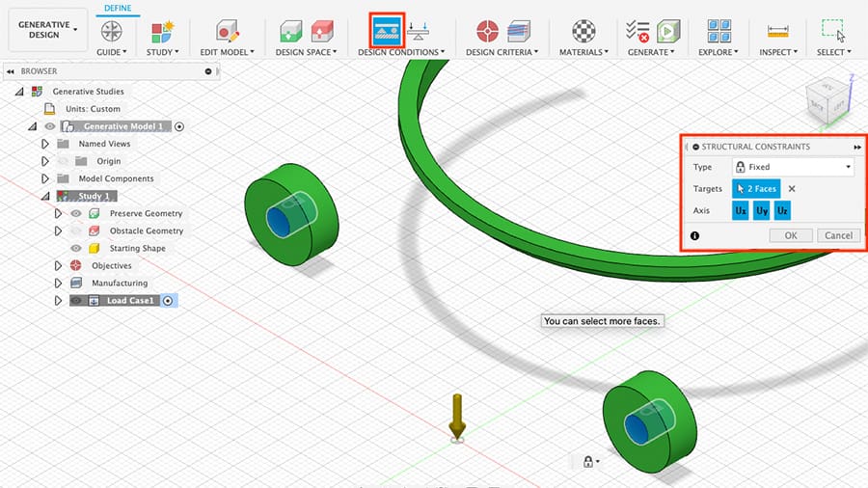The width and height of the screenshot is (868, 488).
Task: Select the Manufacturing tree item
Action: [120, 283]
